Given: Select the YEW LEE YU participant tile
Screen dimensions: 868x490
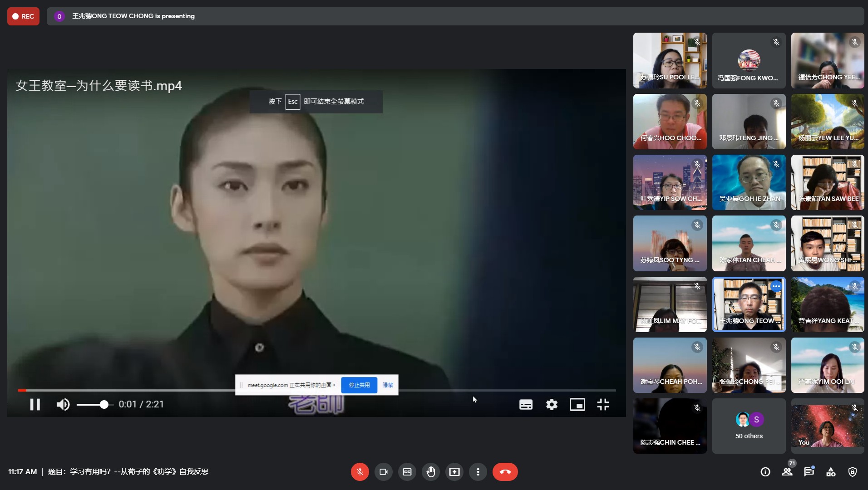Looking at the screenshot, I should click(x=828, y=122).
